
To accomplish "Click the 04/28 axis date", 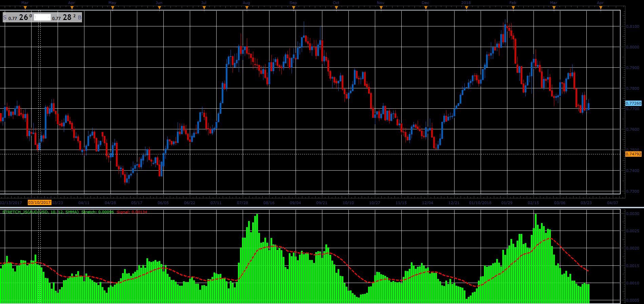I will [110, 203].
